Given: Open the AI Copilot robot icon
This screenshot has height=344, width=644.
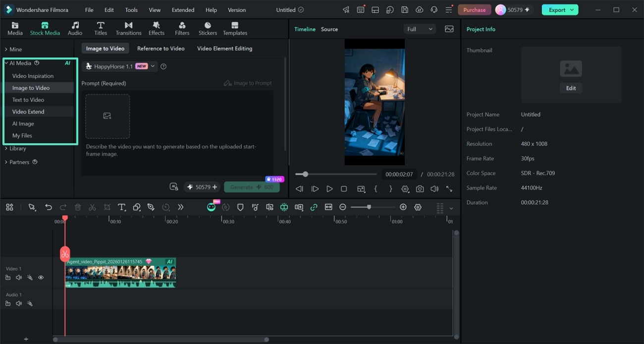Looking at the screenshot, I should click(x=212, y=207).
